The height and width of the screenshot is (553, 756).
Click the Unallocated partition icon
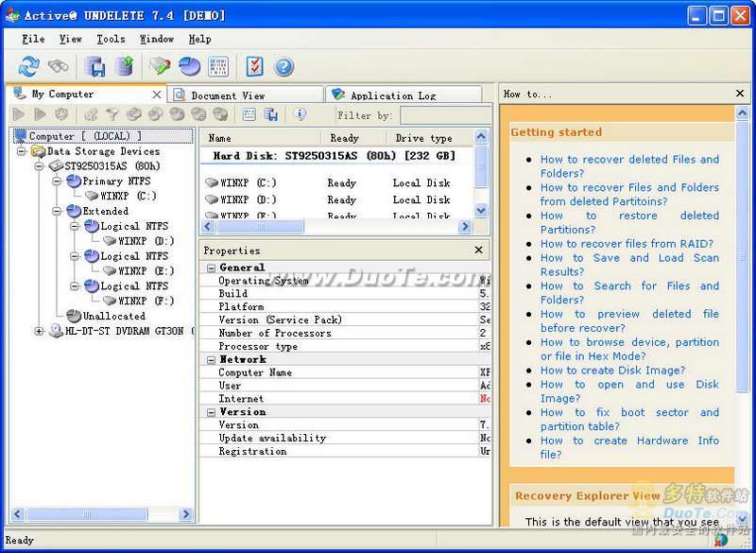tap(74, 316)
